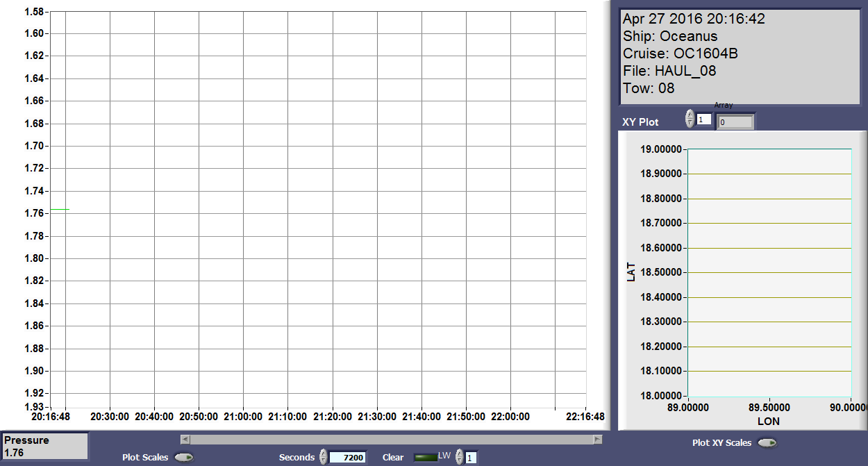This screenshot has width=868, height=466.
Task: Click the 'XY Plot' label
Action: pos(640,122)
